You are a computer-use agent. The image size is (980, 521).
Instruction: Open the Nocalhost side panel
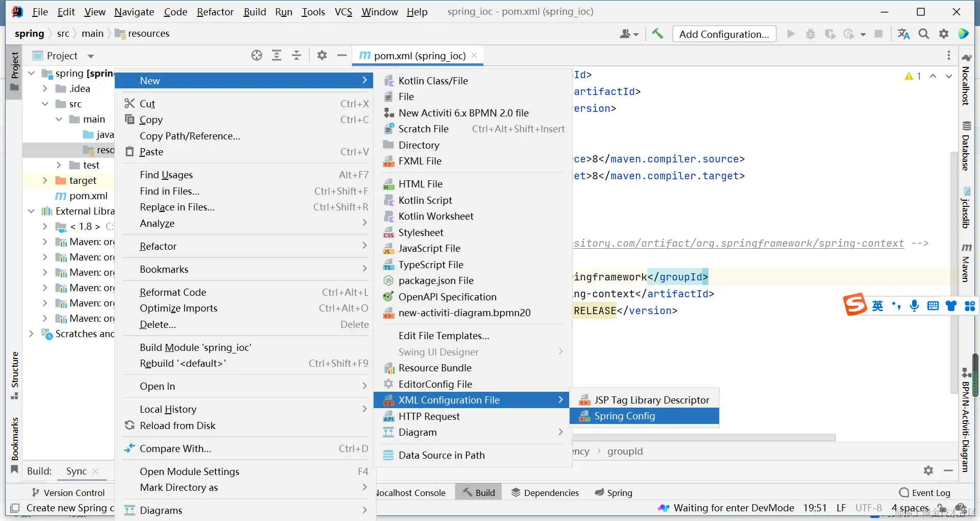pyautogui.click(x=966, y=79)
